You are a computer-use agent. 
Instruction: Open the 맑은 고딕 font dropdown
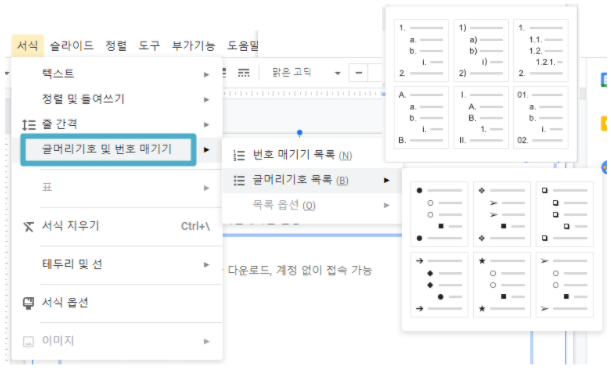306,72
